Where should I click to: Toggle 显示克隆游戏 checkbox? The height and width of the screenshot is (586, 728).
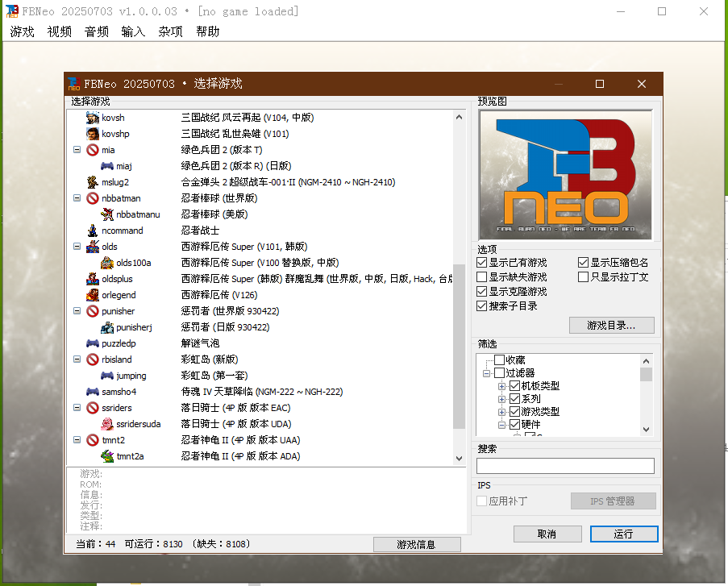[x=482, y=292]
